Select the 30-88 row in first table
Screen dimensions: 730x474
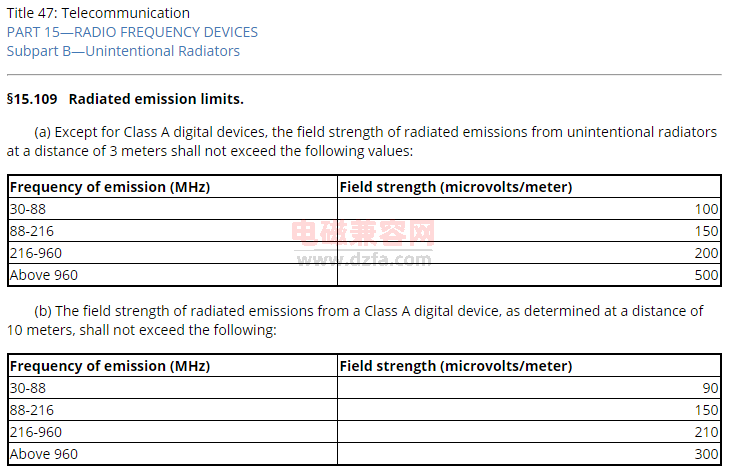[x=365, y=209]
